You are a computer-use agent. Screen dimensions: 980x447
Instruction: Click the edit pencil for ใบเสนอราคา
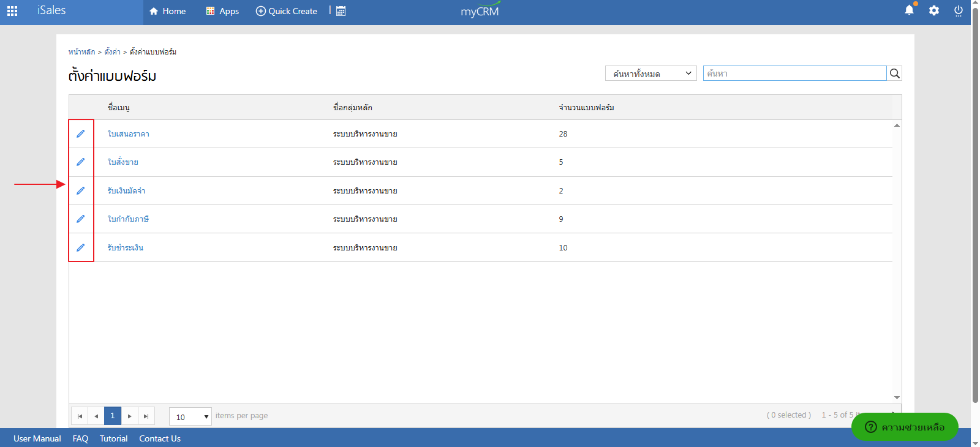point(80,133)
